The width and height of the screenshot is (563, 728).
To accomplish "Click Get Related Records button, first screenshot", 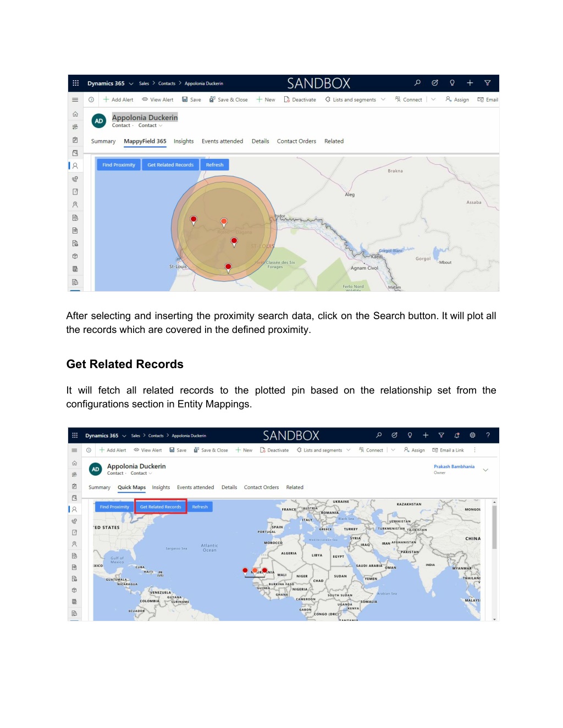I will tap(170, 165).
